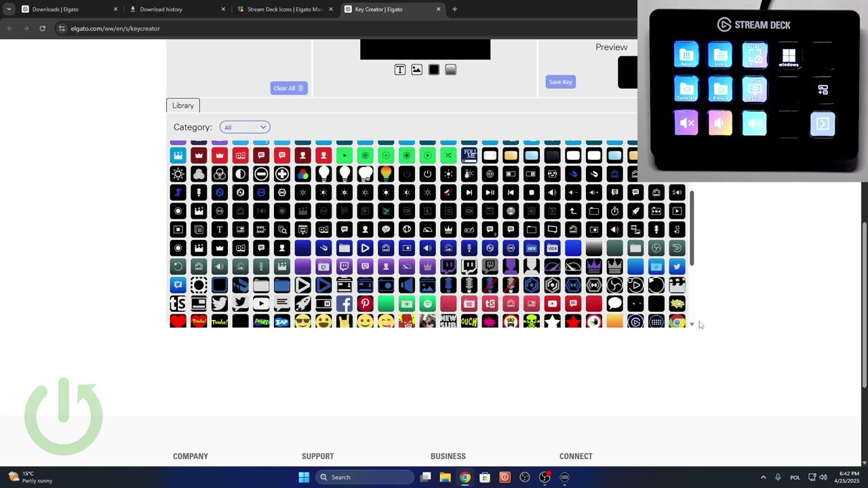Select the Google Chrome library icon
Screen dimensions: 868x488
pos(677,321)
